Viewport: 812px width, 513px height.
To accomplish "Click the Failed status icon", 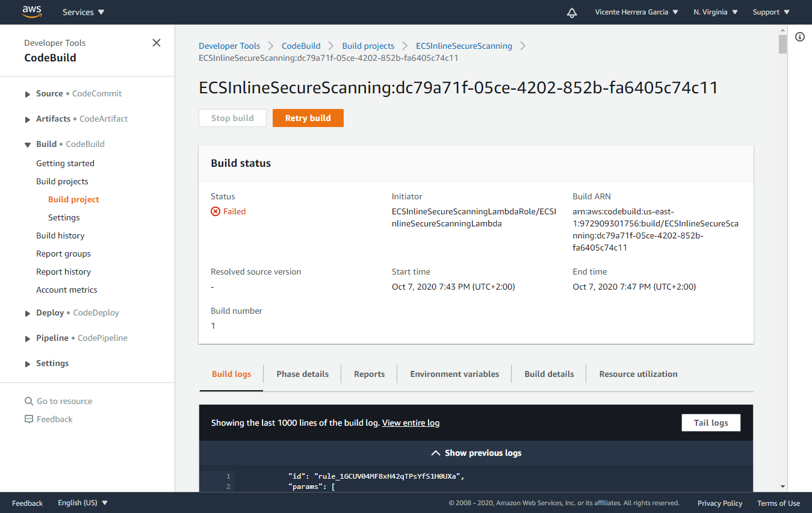I will click(215, 211).
